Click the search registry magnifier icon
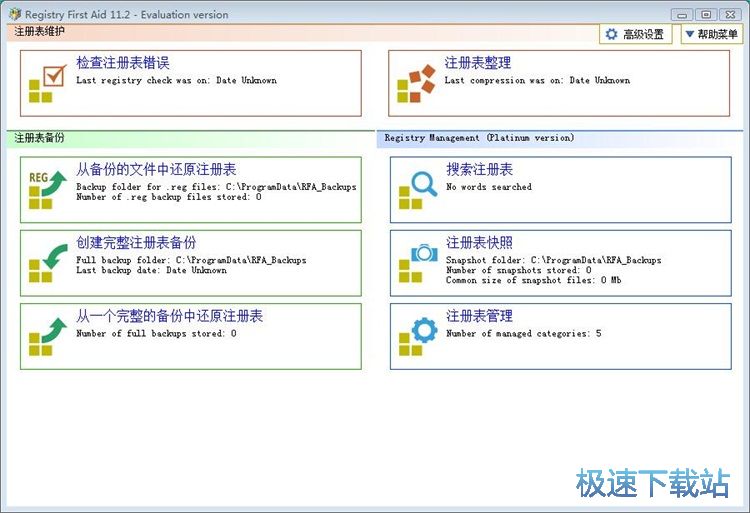 click(418, 190)
